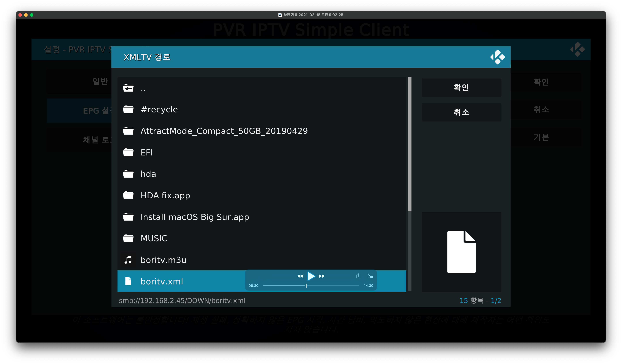Open the AttractMode_Compact_50GB_20190429 folder
Screen dimensions: 622x364
(224, 131)
